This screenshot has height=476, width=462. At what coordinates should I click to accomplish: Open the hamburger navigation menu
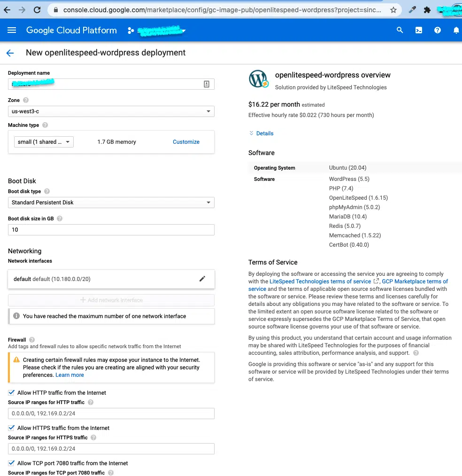(x=12, y=30)
